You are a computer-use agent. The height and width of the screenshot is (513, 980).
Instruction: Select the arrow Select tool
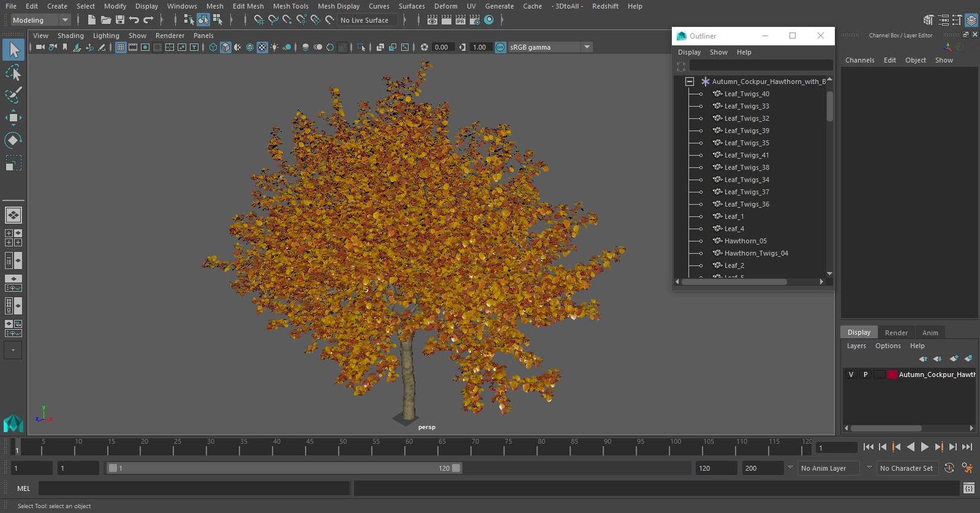13,50
